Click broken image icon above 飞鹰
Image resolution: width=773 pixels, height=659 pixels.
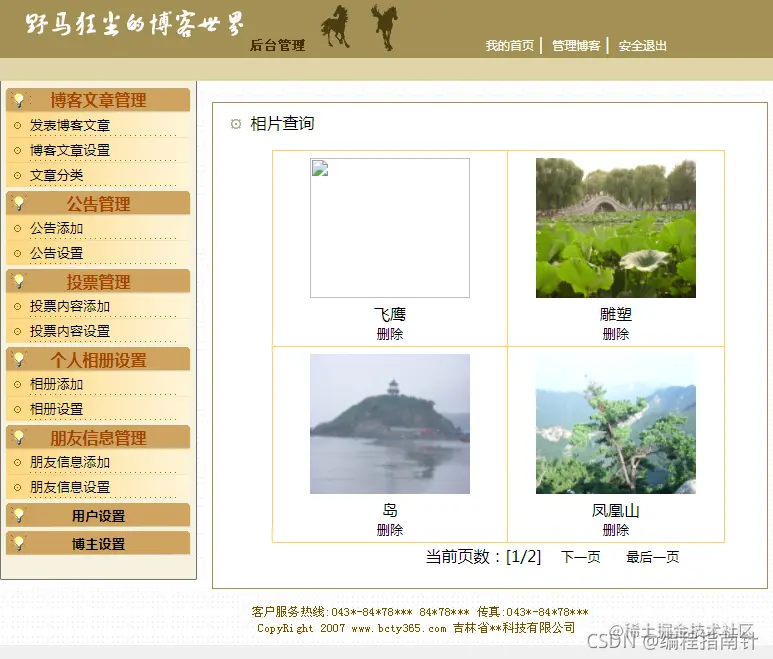click(x=320, y=168)
